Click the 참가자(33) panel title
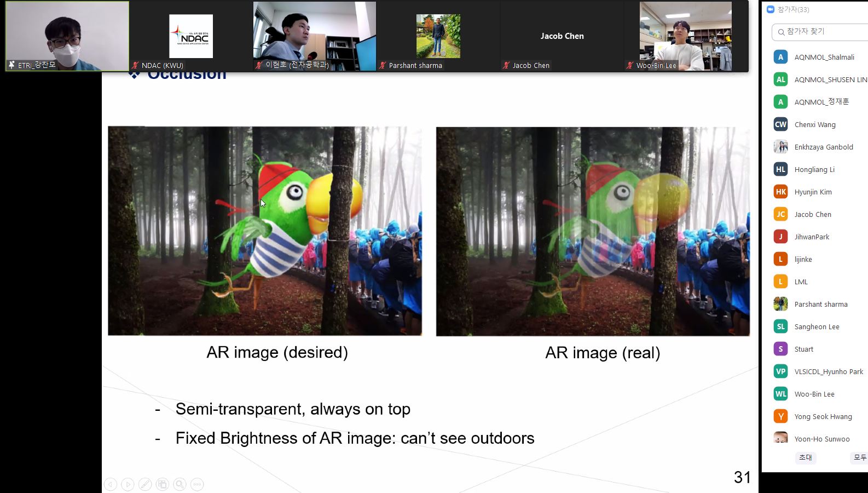The height and width of the screenshot is (493, 868). coord(793,9)
